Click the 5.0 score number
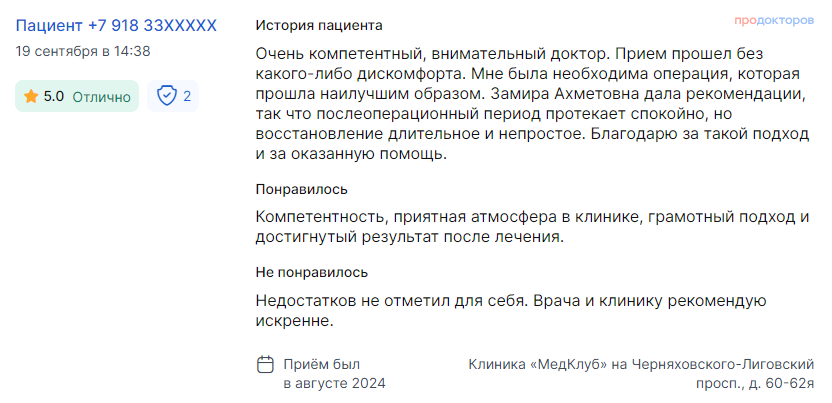 [54, 97]
